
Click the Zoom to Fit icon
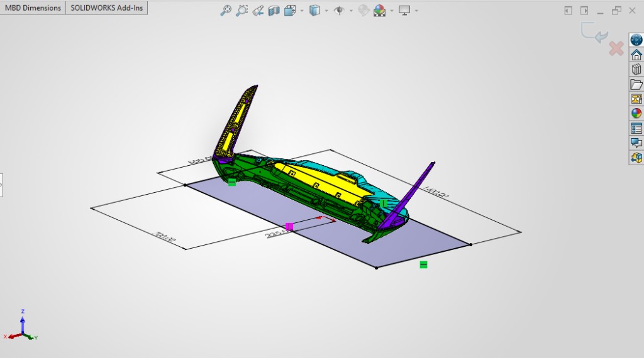226,11
